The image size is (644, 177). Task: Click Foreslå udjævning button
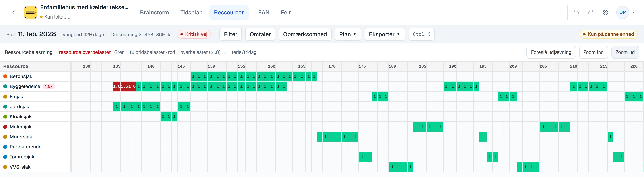(x=551, y=52)
